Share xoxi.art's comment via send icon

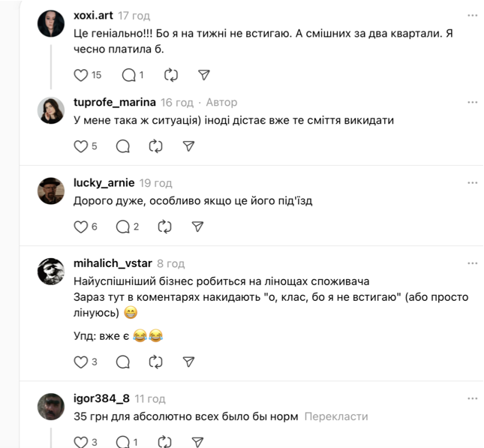(203, 75)
